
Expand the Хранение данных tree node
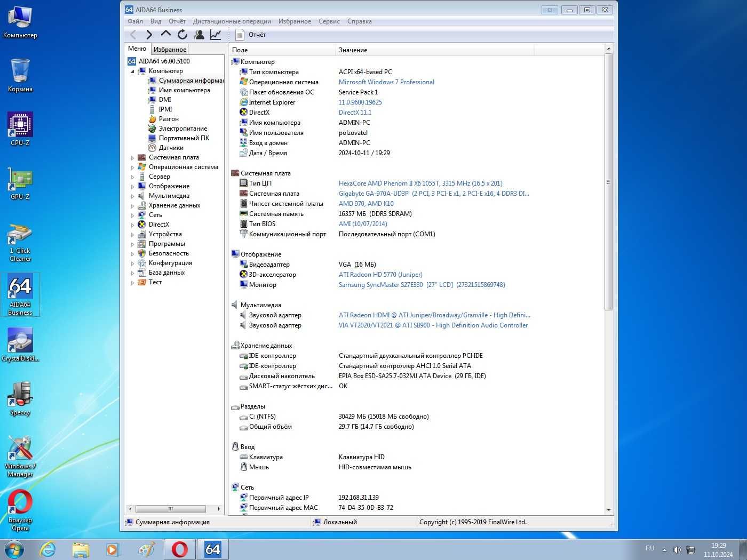(132, 205)
